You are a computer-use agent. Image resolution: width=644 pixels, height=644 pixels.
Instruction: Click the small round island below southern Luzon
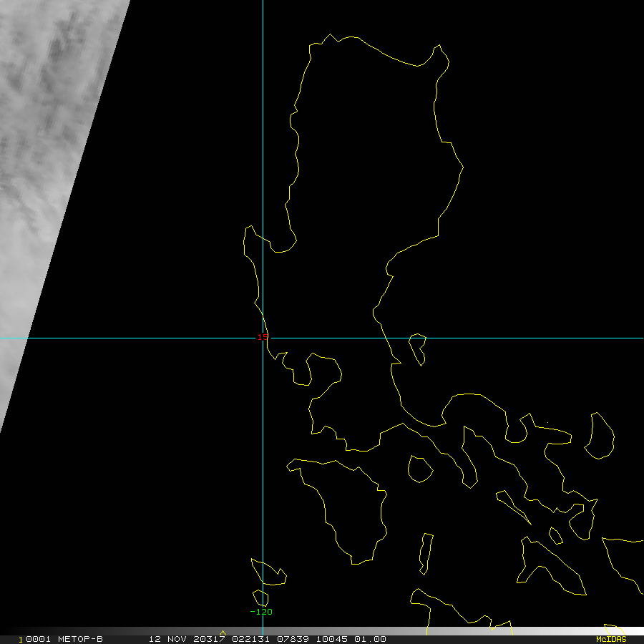[420, 468]
